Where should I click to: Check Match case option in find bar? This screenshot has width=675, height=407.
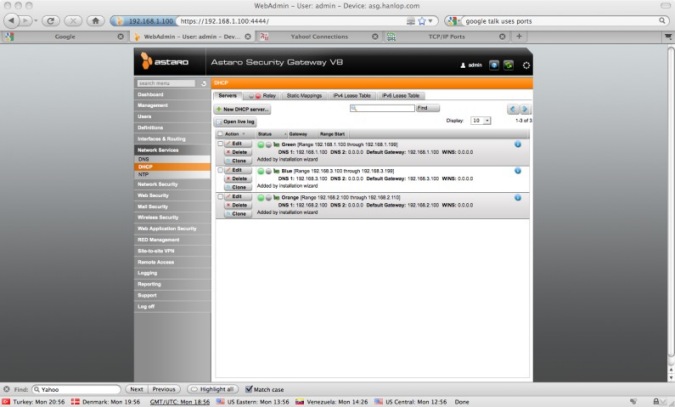pos(250,389)
